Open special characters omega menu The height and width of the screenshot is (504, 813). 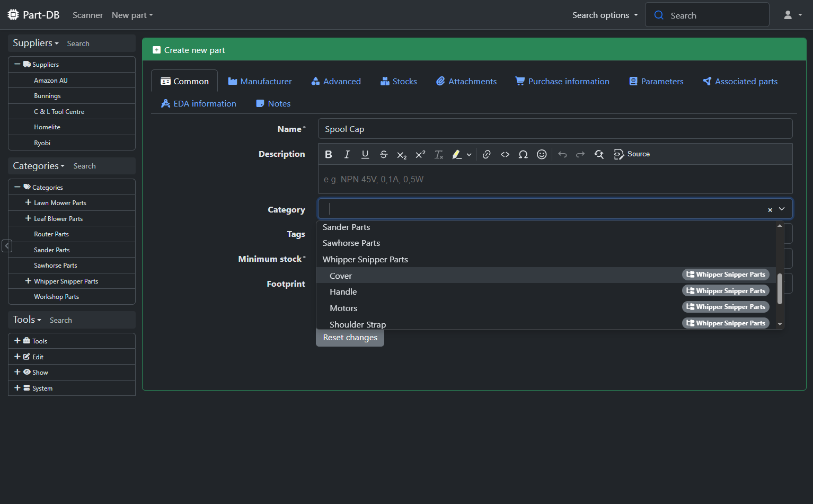coord(523,154)
